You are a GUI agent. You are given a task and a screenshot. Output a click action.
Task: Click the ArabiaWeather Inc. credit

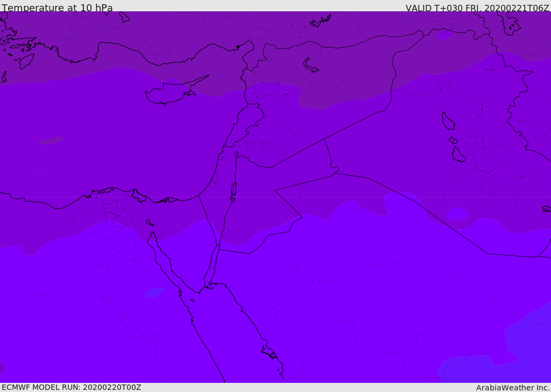[512, 387]
